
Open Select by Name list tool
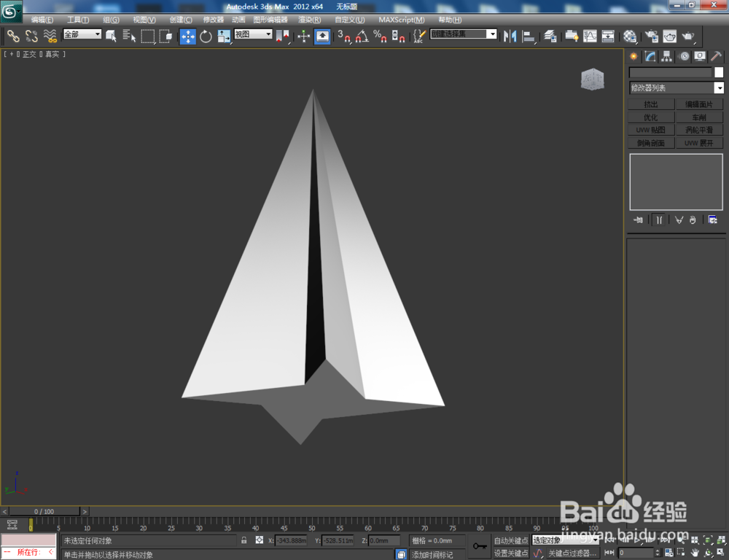[129, 36]
